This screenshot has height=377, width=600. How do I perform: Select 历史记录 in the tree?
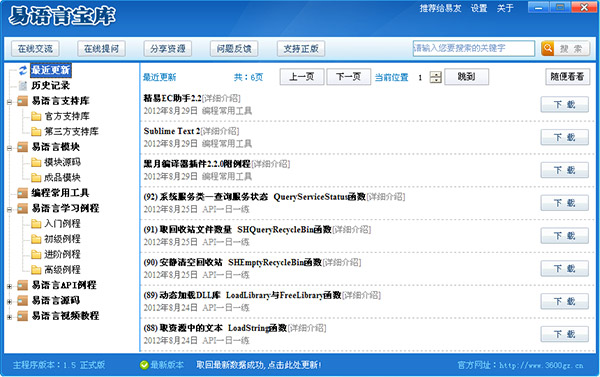[x=51, y=85]
